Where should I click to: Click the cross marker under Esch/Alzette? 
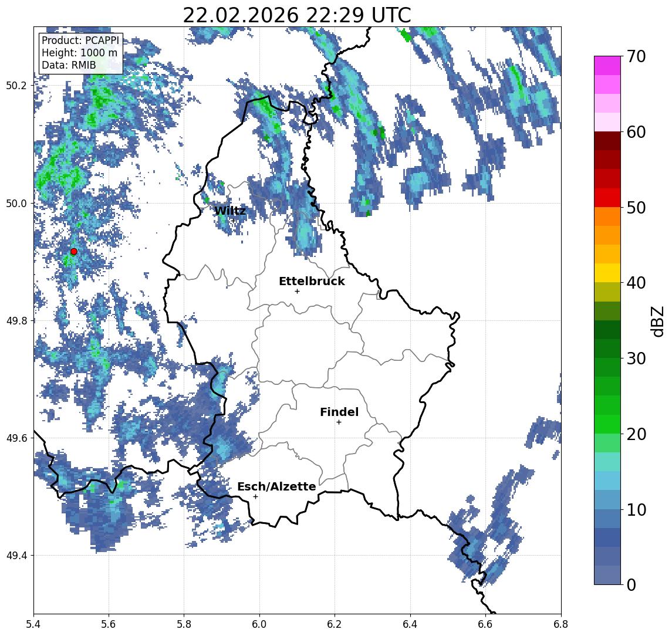(x=255, y=497)
